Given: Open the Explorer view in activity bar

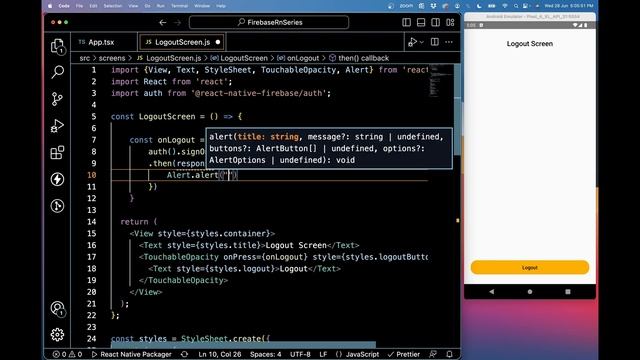Looking at the screenshot, I should [x=58, y=46].
